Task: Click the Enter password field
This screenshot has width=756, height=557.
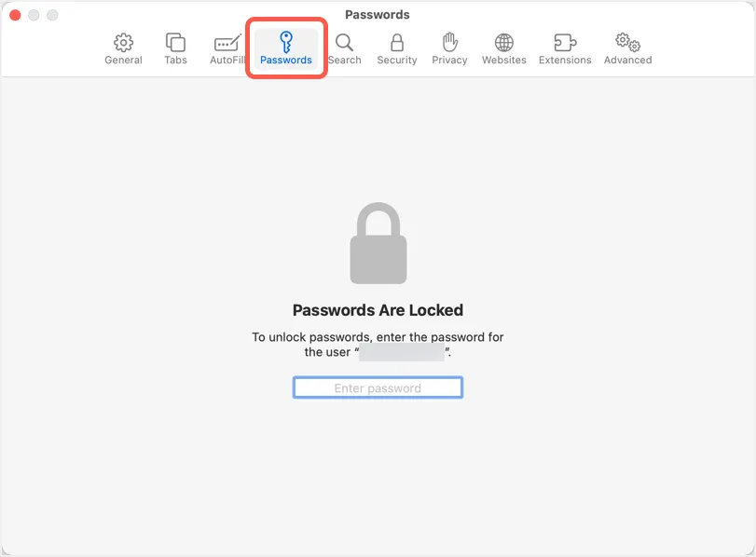Action: 378,387
